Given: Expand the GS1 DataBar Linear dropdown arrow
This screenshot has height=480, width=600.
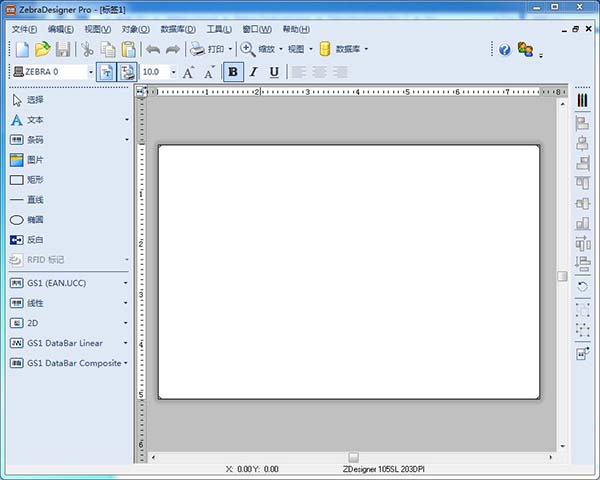Looking at the screenshot, I should tap(126, 343).
